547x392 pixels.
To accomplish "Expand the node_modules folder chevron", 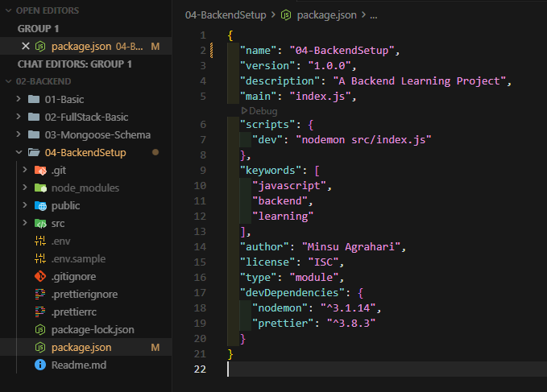I will [25, 188].
